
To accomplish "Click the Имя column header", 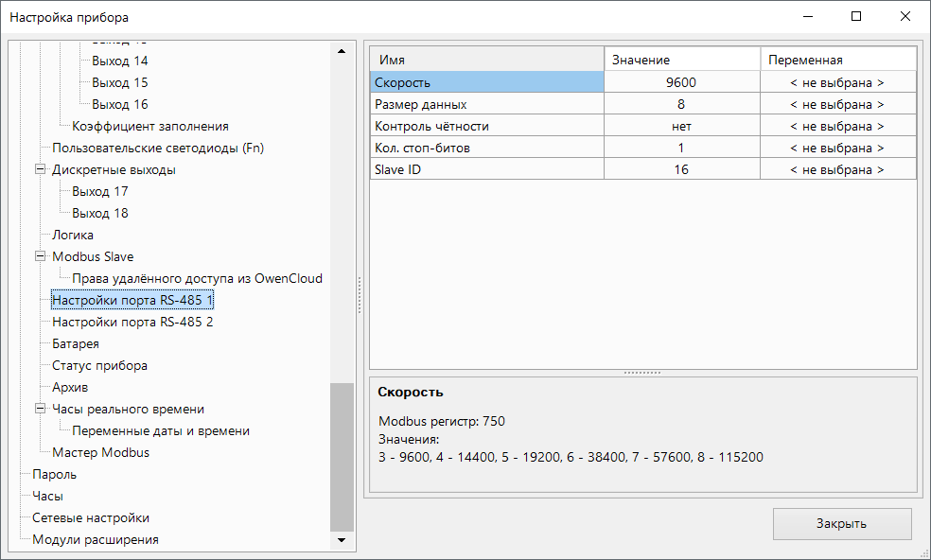I will (x=486, y=60).
